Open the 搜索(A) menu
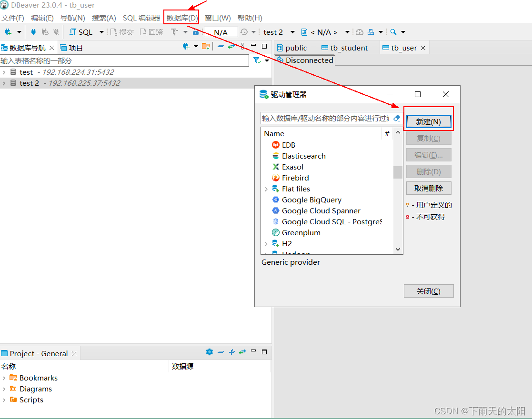This screenshot has height=420, width=532. point(104,18)
